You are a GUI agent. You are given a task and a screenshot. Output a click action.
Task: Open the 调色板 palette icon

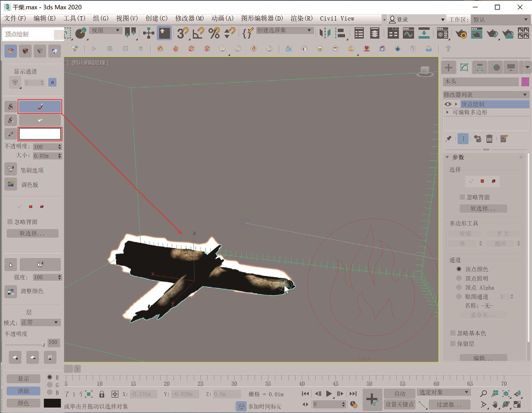click(11, 184)
